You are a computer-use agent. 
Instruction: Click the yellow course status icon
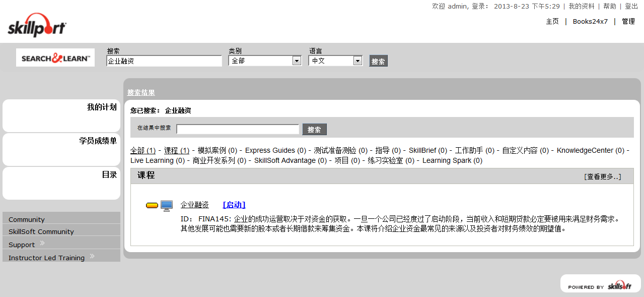point(152,204)
